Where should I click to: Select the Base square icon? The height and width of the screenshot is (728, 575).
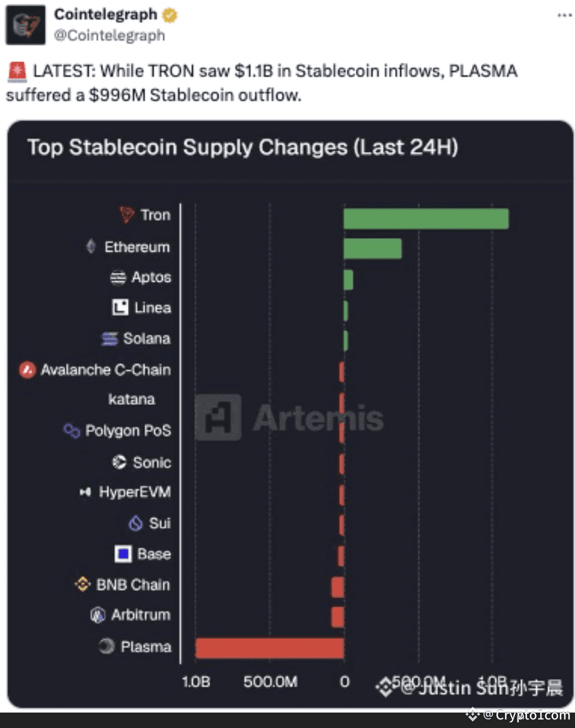click(123, 554)
